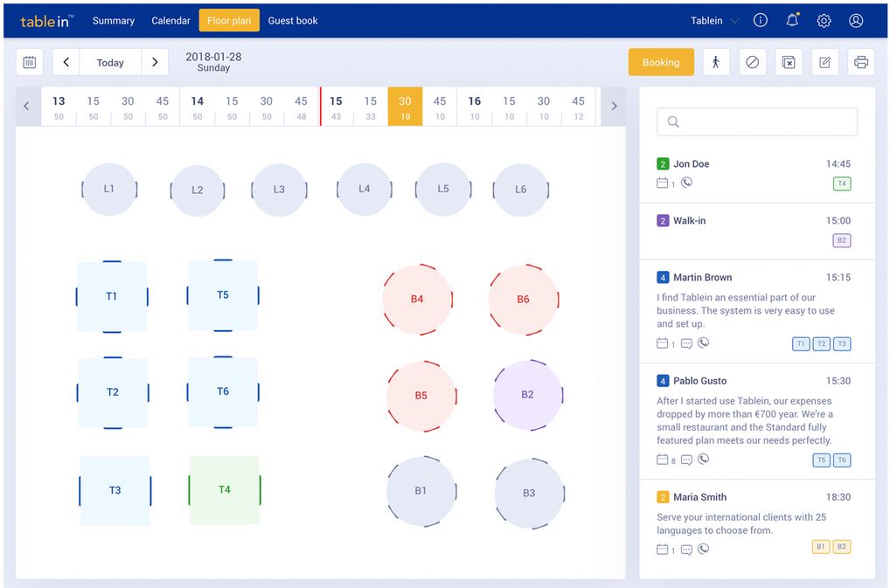Open the notifications bell
890x588 pixels.
click(x=792, y=19)
